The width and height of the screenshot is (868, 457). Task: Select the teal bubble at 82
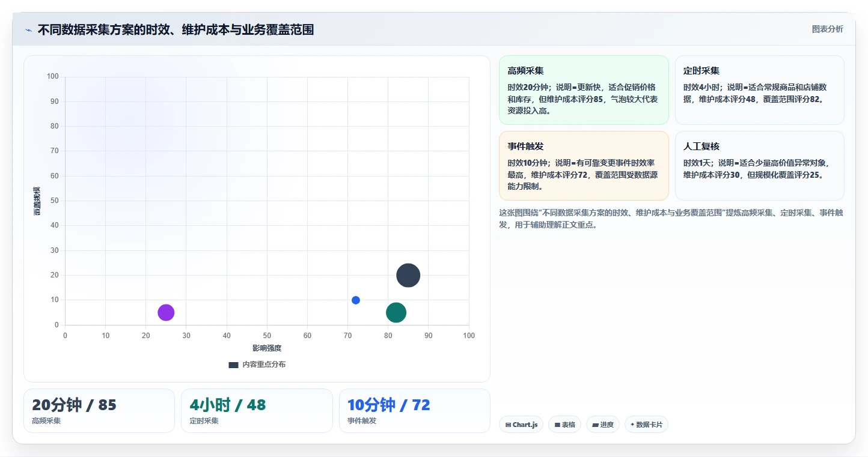point(396,312)
